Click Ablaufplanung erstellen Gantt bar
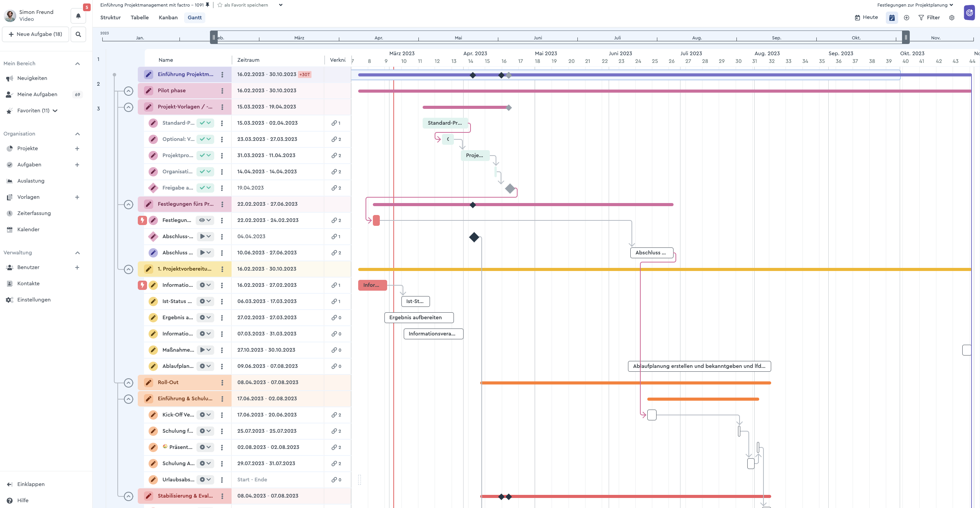The image size is (980, 508). click(699, 366)
